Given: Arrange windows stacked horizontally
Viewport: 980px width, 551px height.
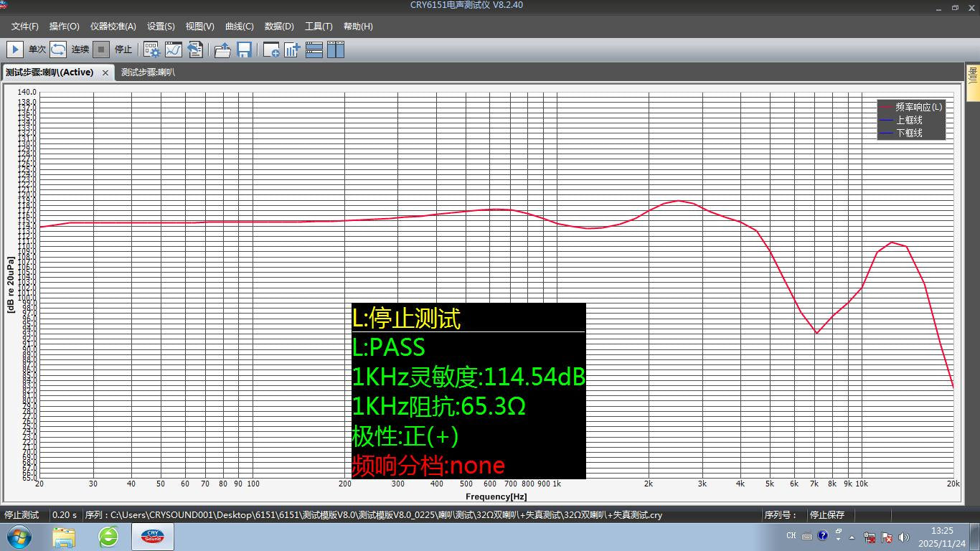Looking at the screenshot, I should 314,50.
